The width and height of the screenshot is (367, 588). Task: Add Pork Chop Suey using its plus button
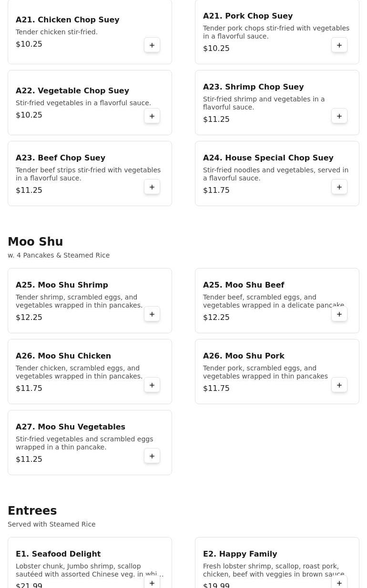coord(339,45)
